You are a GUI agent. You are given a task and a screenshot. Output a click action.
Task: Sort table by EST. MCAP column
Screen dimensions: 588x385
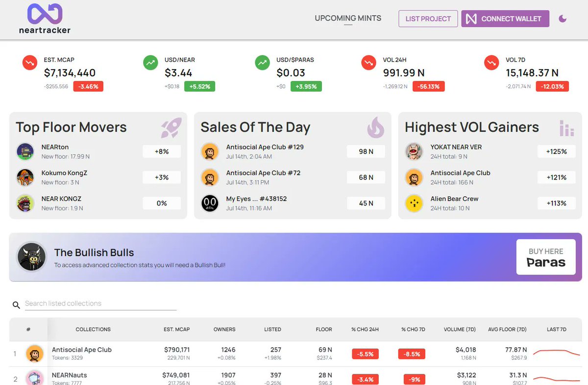point(176,330)
